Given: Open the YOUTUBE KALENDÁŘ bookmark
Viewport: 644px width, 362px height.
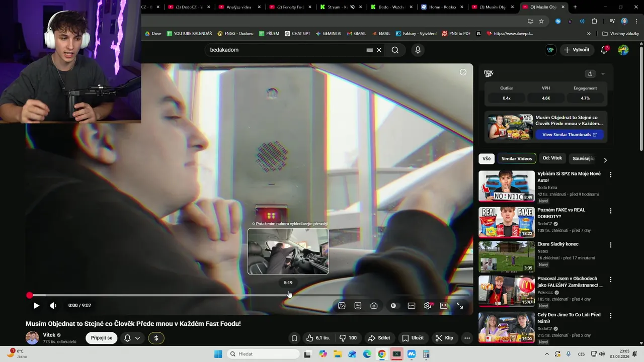Looking at the screenshot, I should [189, 34].
